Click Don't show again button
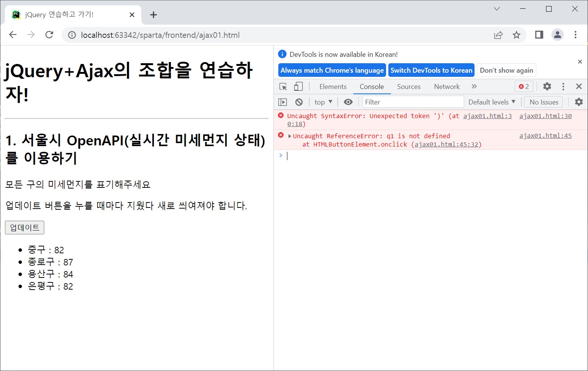588x371 pixels. (506, 70)
